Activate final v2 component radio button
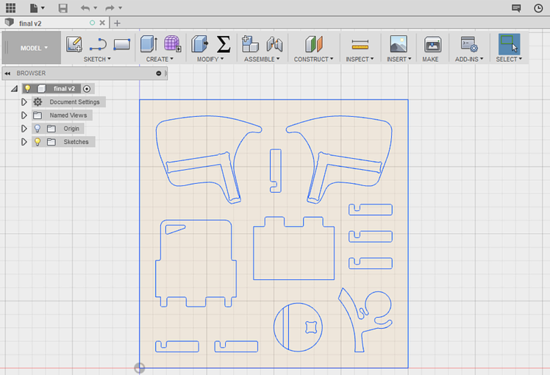The image size is (550, 375). (x=87, y=89)
